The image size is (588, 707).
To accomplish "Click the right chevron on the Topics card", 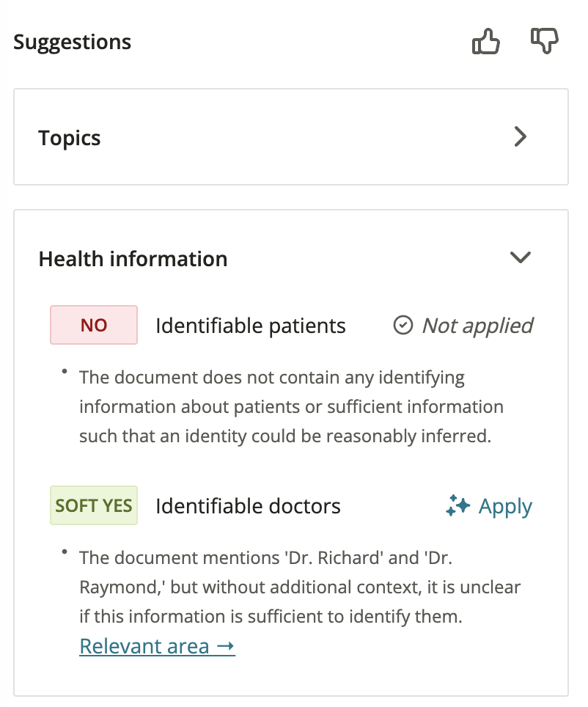I will click(x=521, y=137).
